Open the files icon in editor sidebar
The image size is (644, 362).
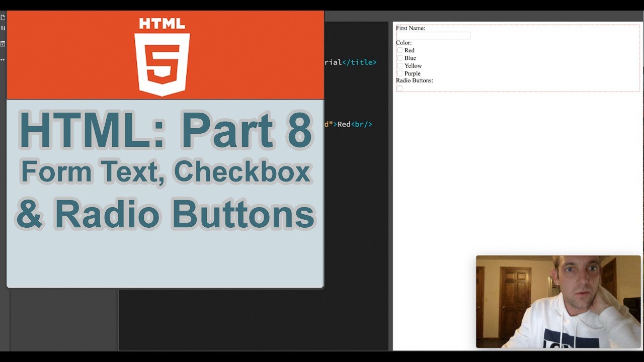pyautogui.click(x=3, y=17)
